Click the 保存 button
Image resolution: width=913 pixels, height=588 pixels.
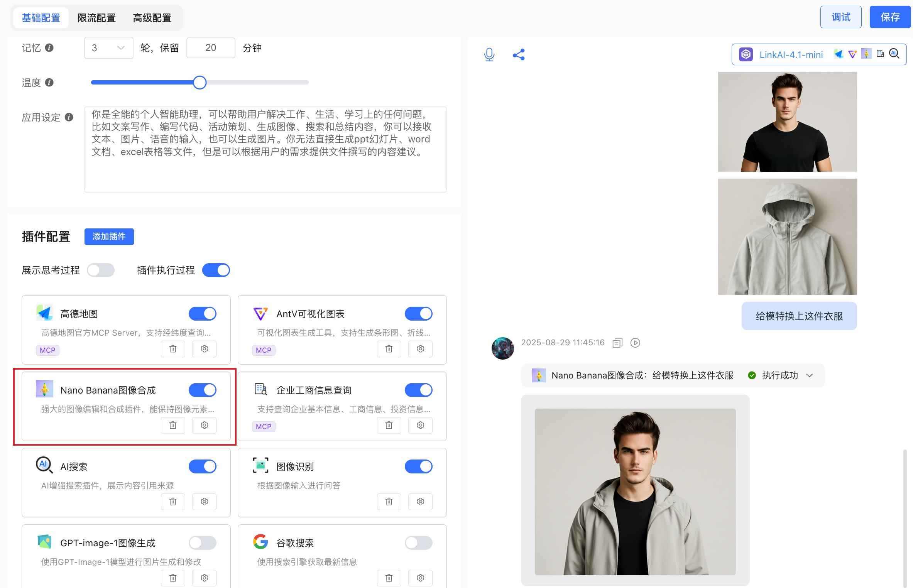[890, 17]
